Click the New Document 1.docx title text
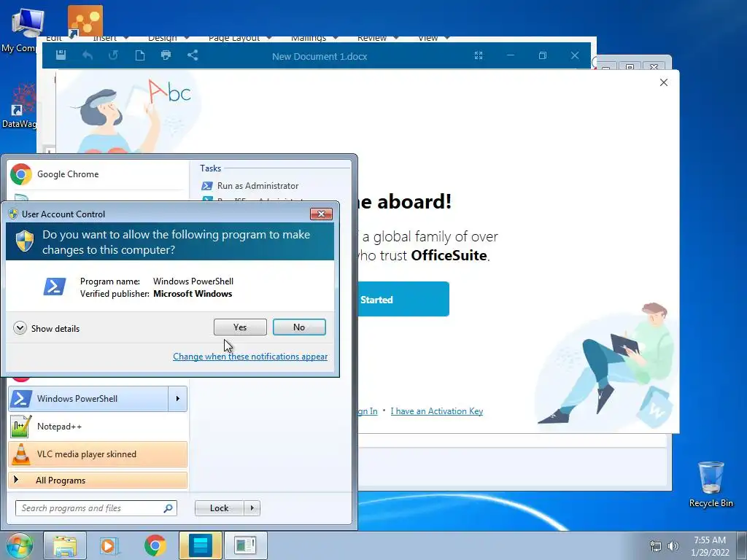The height and width of the screenshot is (560, 747). tap(320, 56)
